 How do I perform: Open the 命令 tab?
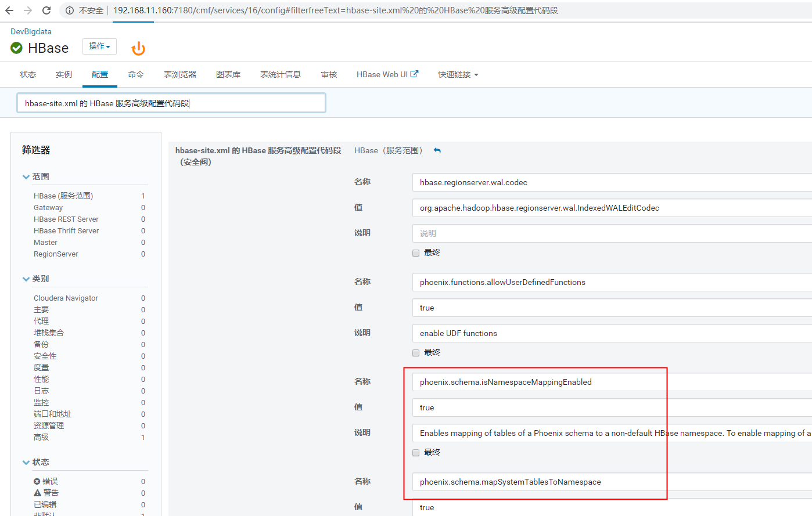[x=136, y=74]
